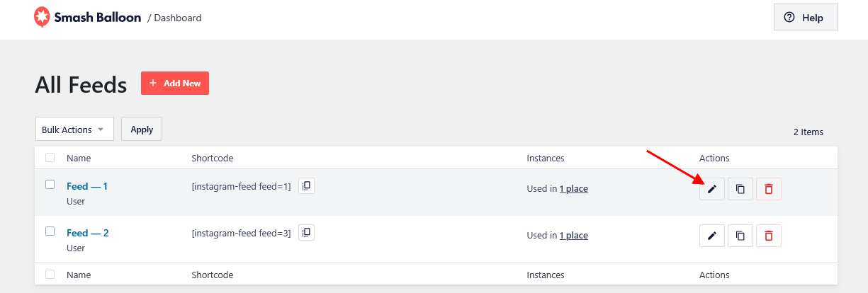
Task: Edit Feed — 1 with pencil icon
Action: pyautogui.click(x=712, y=189)
